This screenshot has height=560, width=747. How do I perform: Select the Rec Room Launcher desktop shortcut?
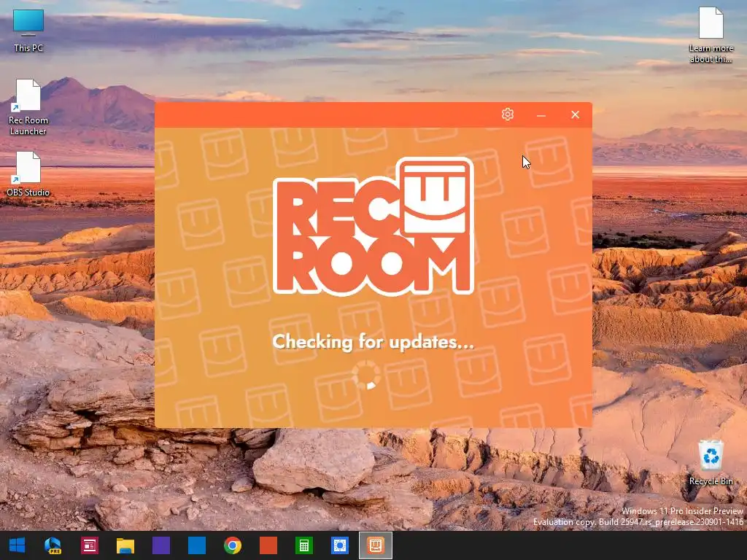[x=28, y=107]
